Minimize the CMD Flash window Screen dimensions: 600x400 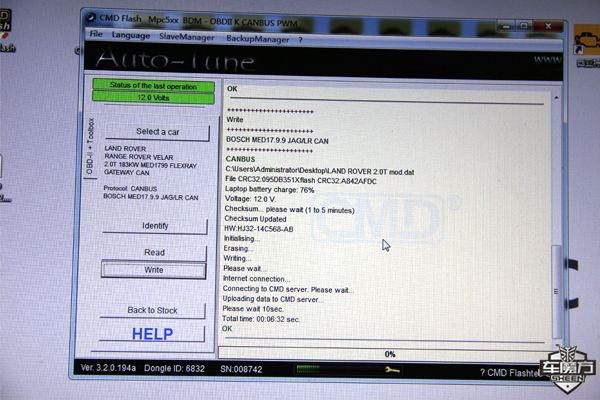point(507,26)
